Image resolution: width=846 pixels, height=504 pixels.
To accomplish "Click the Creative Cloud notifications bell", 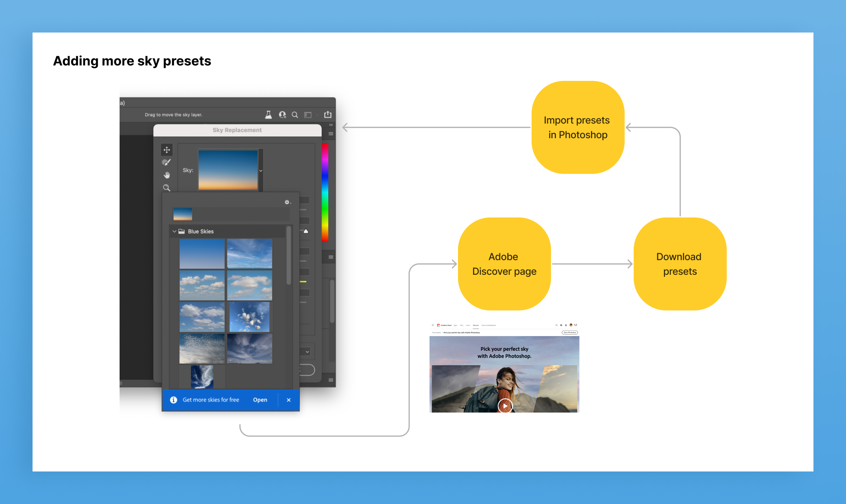I will click(x=566, y=325).
